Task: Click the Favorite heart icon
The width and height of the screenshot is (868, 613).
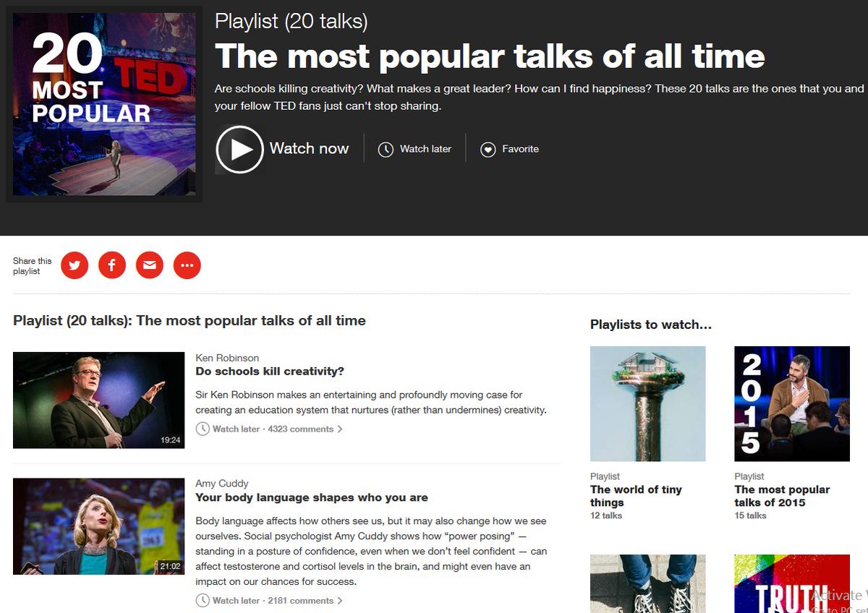Action: coord(488,150)
